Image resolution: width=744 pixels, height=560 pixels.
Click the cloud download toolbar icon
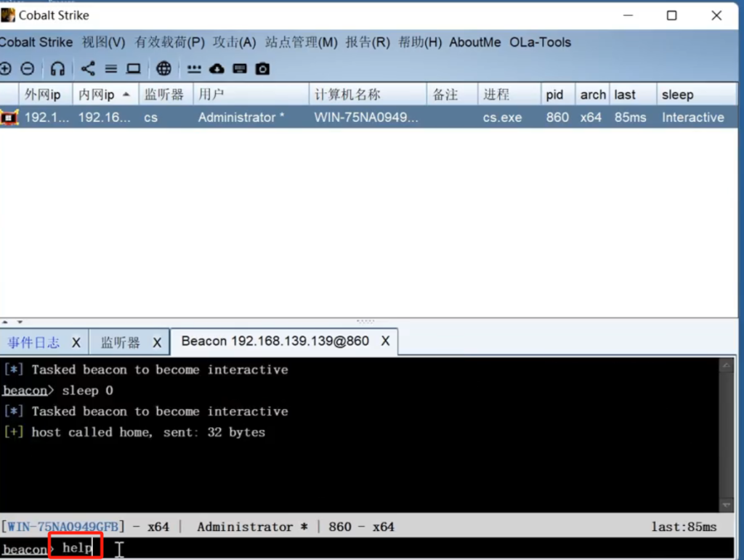click(x=217, y=69)
